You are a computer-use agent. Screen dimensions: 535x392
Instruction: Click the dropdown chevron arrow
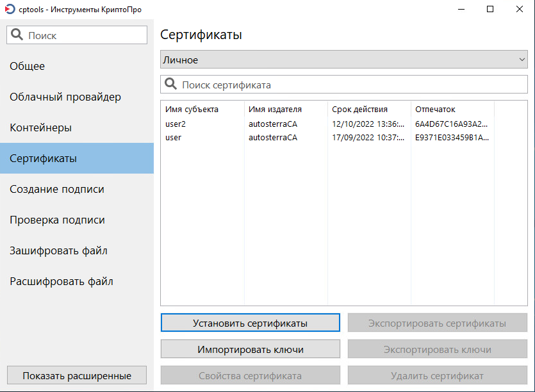coord(522,60)
